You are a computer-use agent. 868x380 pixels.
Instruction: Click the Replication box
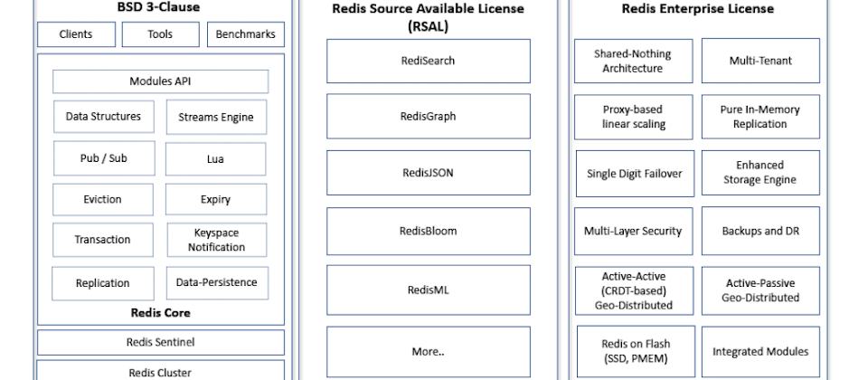[103, 283]
